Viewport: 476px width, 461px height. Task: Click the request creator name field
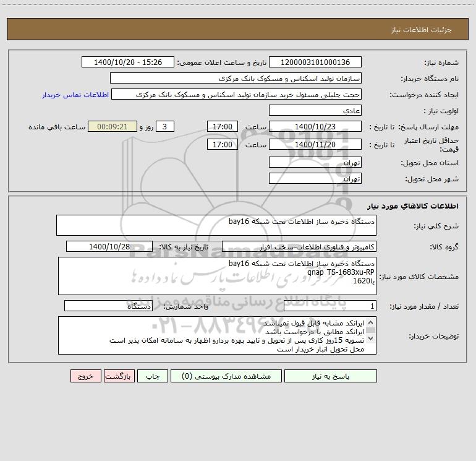pos(237,94)
